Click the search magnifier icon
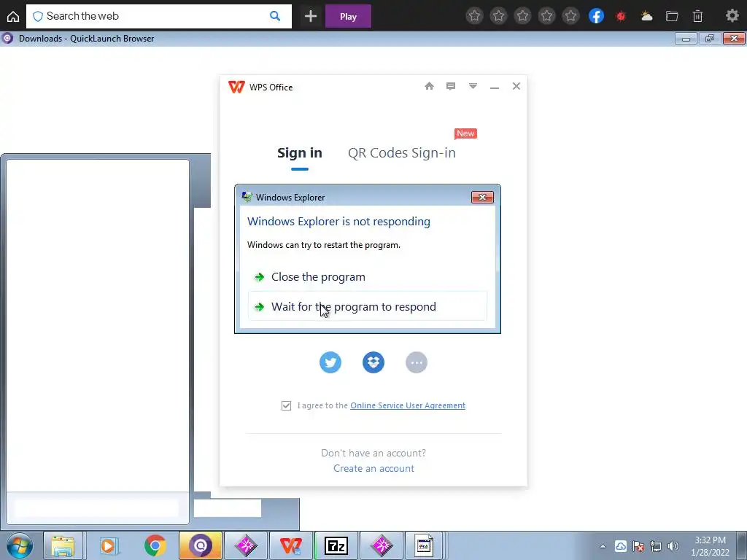747x560 pixels. 275,16
